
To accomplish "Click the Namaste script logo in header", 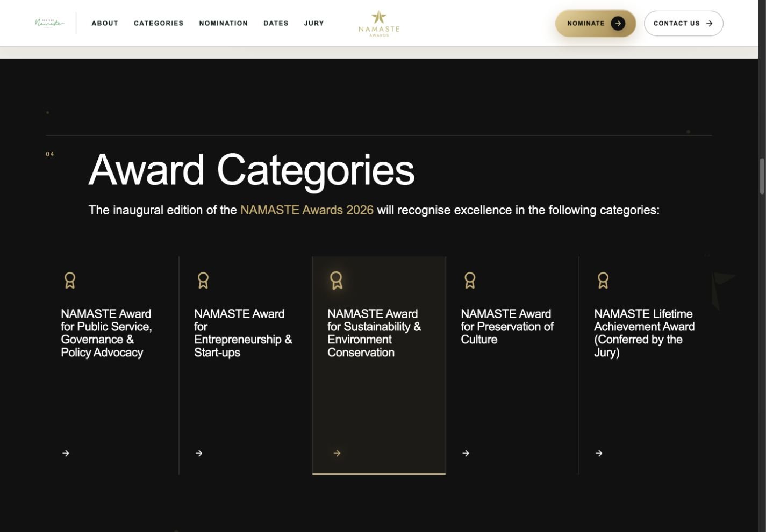I will click(49, 23).
